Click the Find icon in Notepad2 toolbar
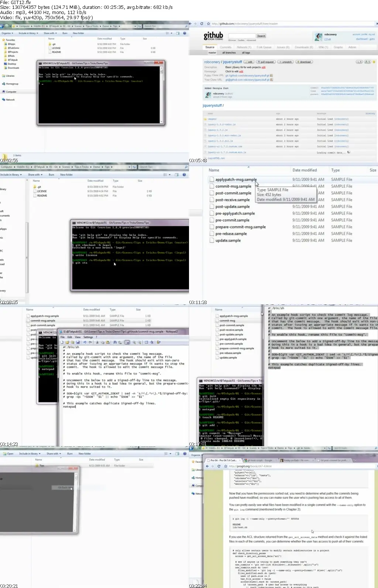 114,342
